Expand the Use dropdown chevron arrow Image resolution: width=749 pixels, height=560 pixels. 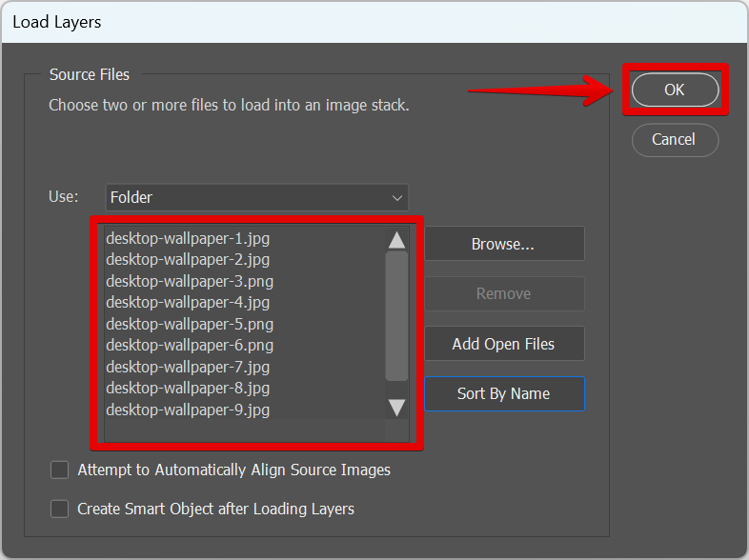[397, 198]
